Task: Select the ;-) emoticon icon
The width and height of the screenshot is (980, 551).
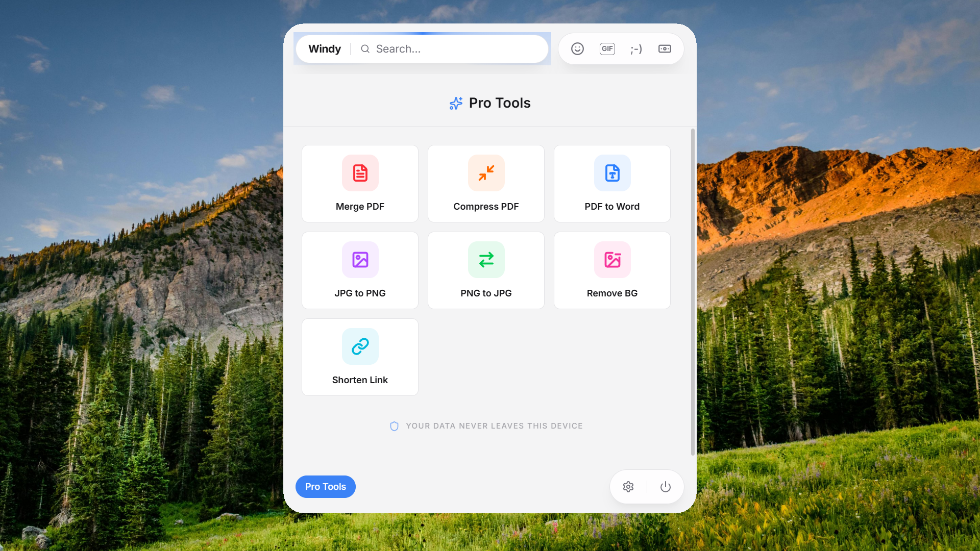Action: point(636,48)
